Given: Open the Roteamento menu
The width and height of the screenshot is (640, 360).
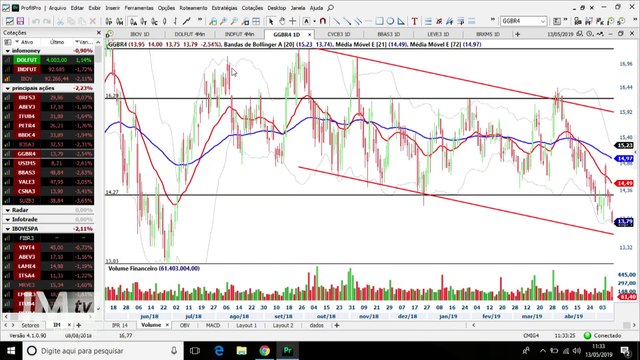Looking at the screenshot, I should [193, 8].
